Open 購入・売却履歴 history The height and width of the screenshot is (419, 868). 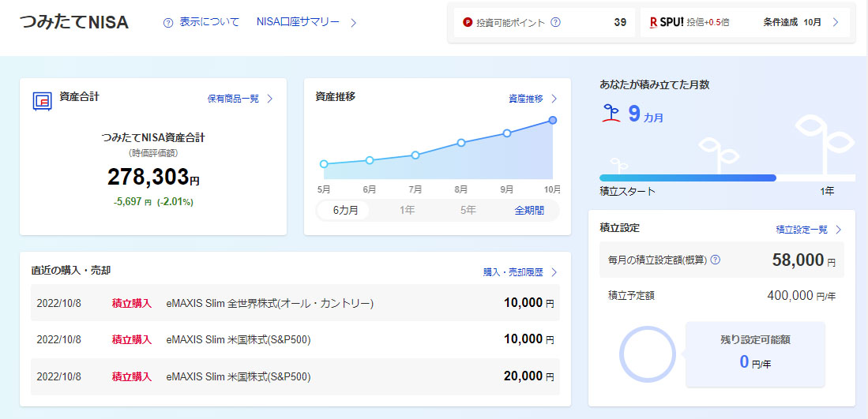(x=520, y=272)
